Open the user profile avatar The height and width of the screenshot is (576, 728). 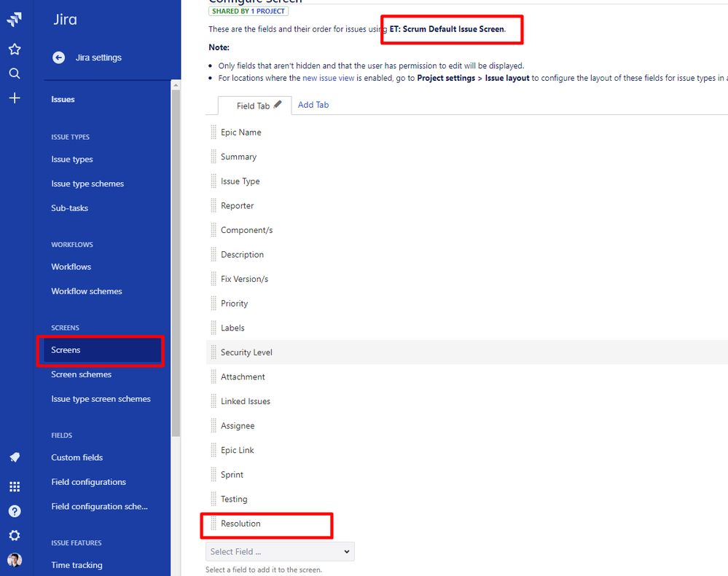(x=15, y=560)
